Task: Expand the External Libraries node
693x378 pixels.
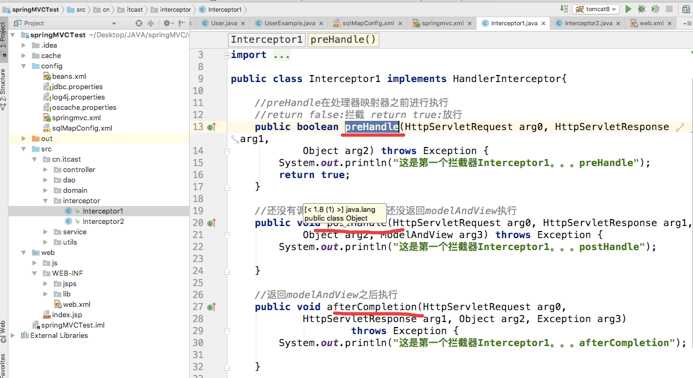Action: click(x=13, y=336)
